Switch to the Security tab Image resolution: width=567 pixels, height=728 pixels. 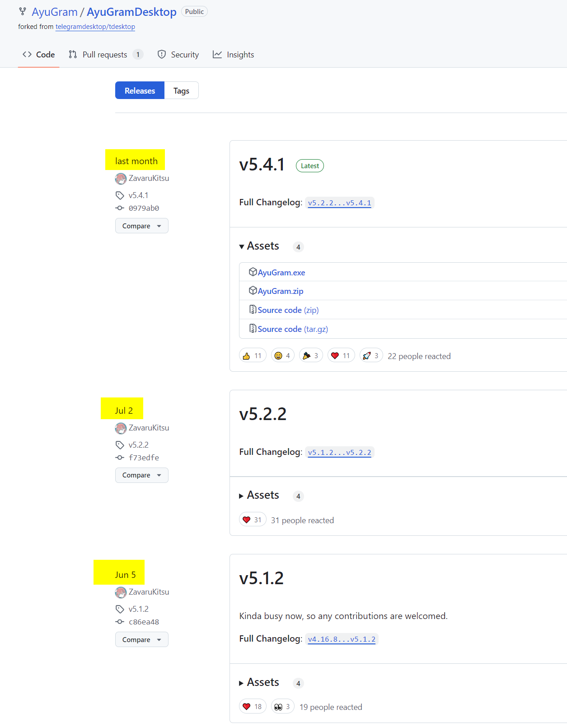click(178, 55)
